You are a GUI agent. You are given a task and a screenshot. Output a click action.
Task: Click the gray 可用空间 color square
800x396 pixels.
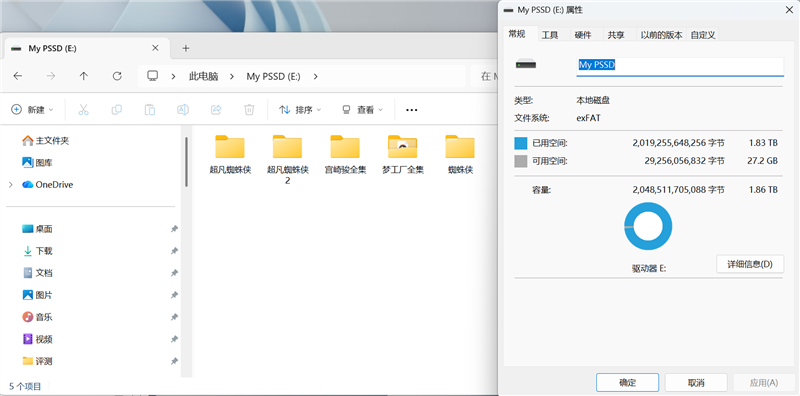(520, 161)
